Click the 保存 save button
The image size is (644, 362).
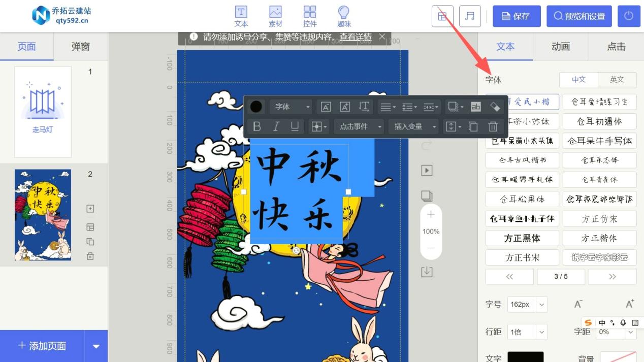pos(517,16)
